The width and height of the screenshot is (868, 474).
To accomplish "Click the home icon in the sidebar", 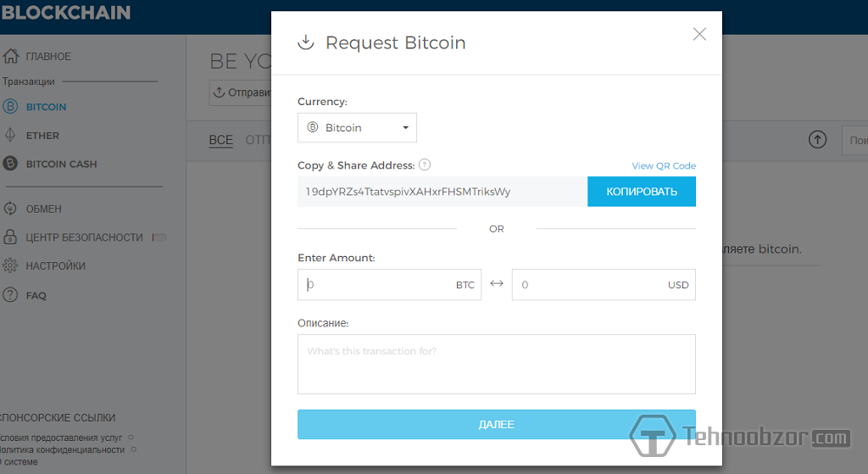I will [10, 55].
